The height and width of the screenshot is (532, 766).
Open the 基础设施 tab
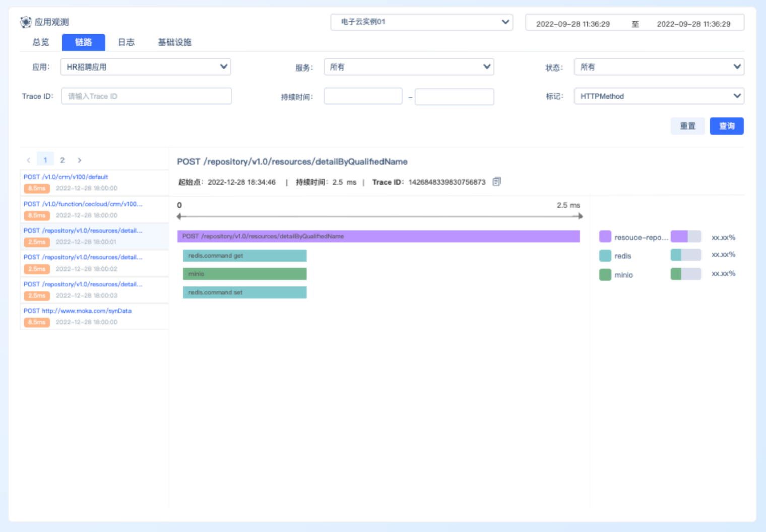pos(175,42)
